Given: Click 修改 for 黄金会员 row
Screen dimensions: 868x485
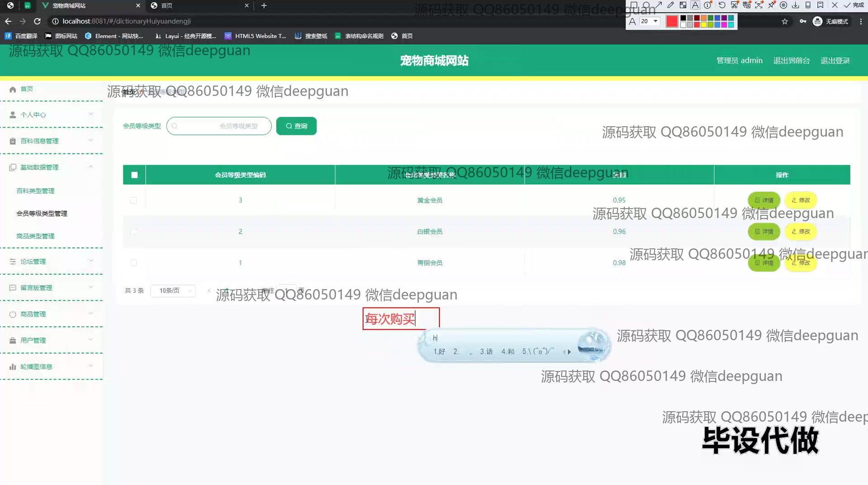Looking at the screenshot, I should (801, 200).
